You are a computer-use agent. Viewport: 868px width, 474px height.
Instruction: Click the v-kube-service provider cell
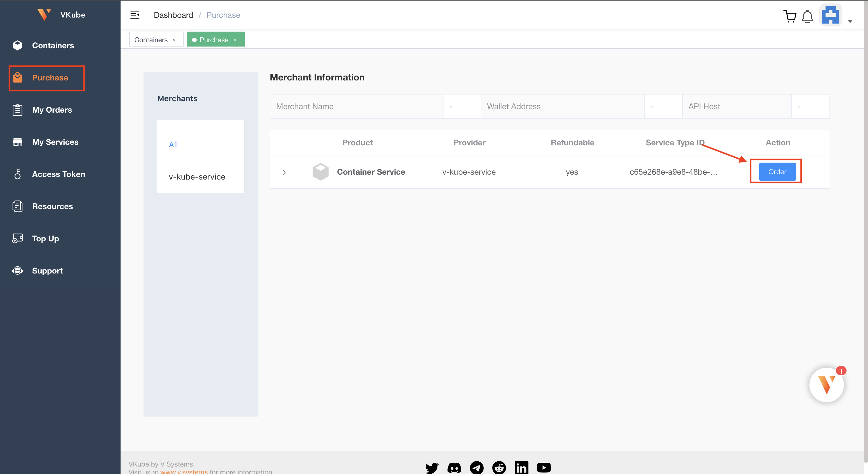[x=469, y=172]
